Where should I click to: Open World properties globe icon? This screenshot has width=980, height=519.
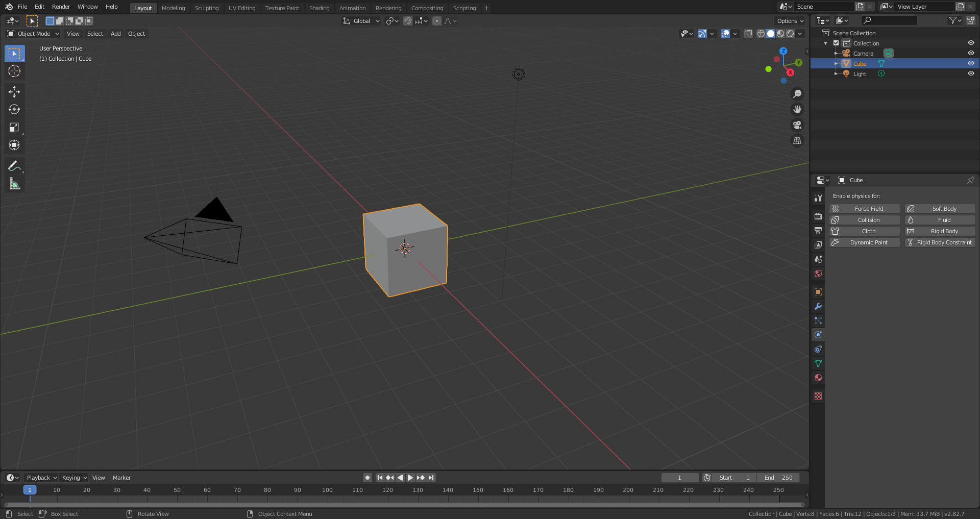tap(818, 274)
